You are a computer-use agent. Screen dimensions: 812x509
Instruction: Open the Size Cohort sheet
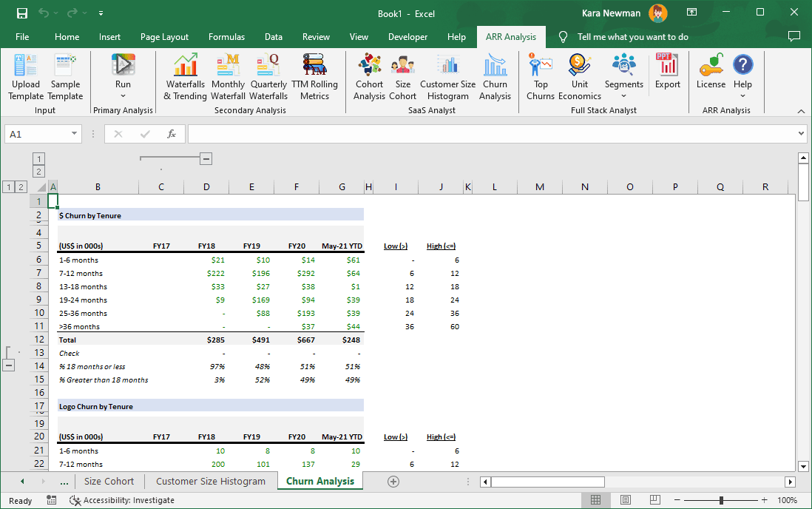click(109, 481)
